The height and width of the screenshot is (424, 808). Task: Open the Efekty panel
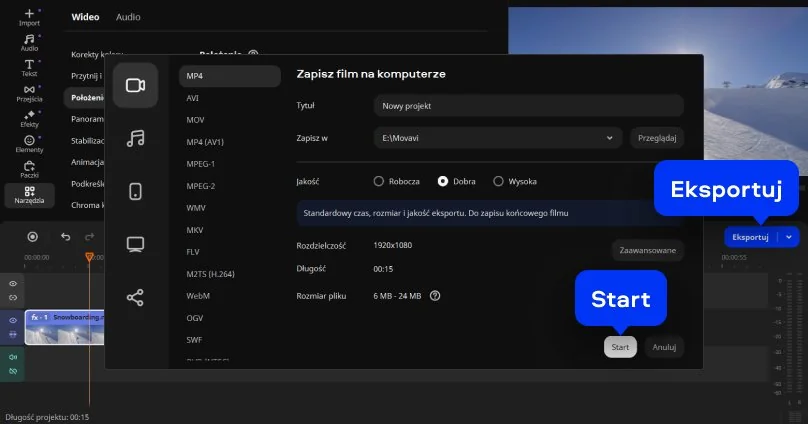(29, 118)
